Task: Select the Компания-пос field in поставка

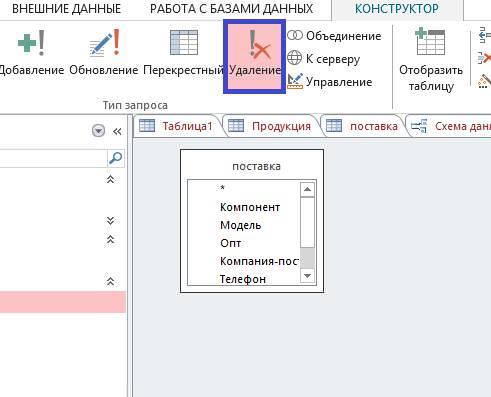Action: coord(259,261)
